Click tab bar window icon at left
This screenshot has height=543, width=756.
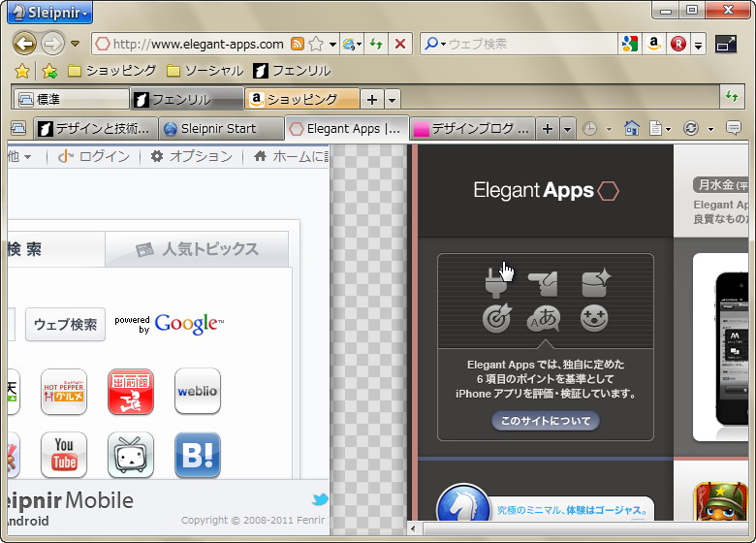pos(18,128)
